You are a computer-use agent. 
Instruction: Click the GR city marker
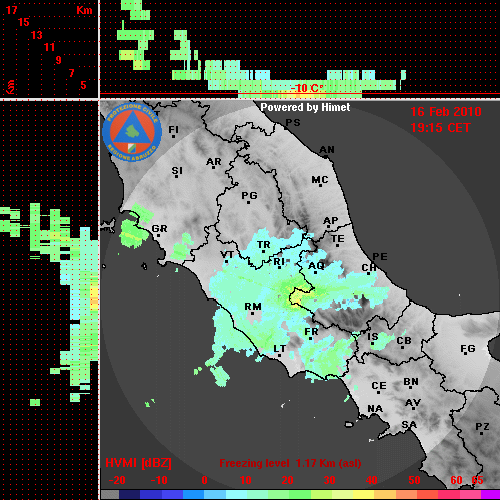point(158,235)
